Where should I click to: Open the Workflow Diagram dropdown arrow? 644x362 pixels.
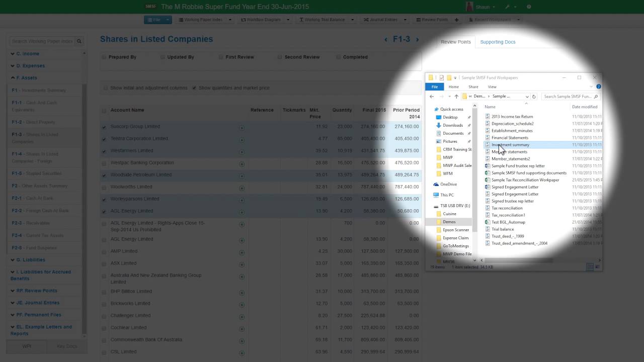coord(288,20)
